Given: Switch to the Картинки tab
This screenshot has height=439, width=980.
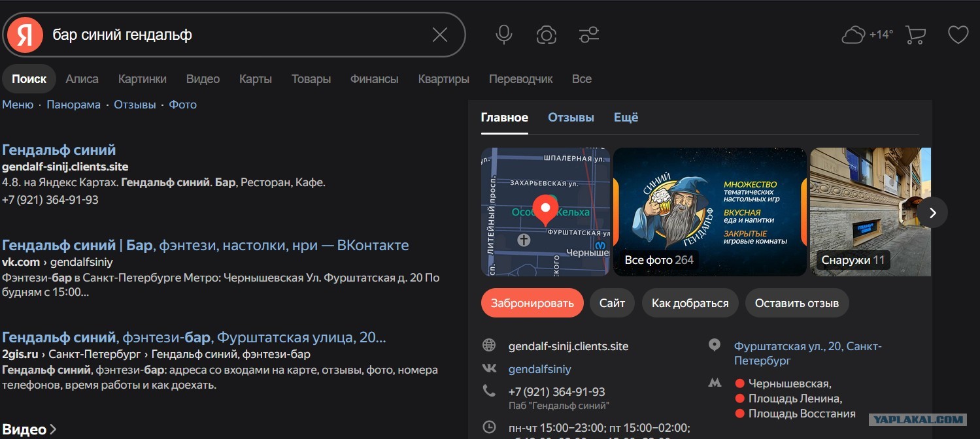Looking at the screenshot, I should [143, 79].
